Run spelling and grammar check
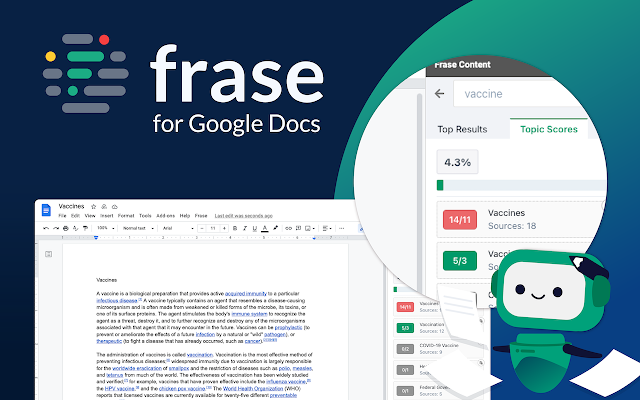The width and height of the screenshot is (640, 400). pos(76,228)
